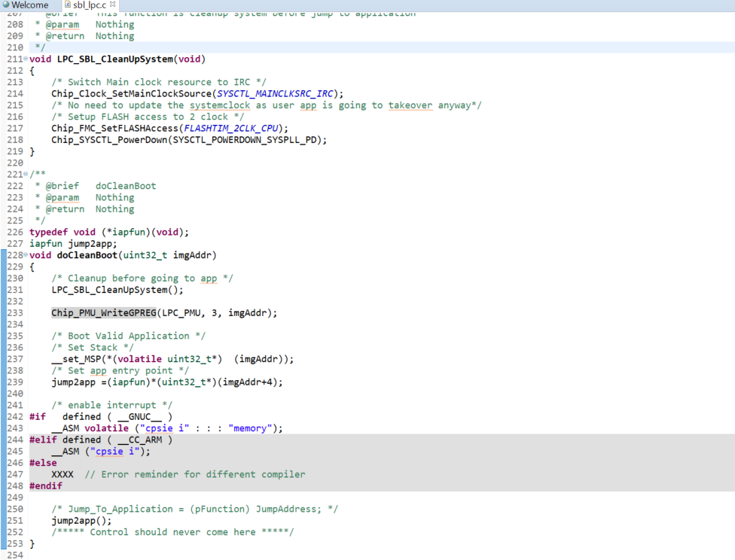Click '#elif' directive on line 244
Image resolution: width=735 pixels, height=560 pixels.
[x=43, y=440]
